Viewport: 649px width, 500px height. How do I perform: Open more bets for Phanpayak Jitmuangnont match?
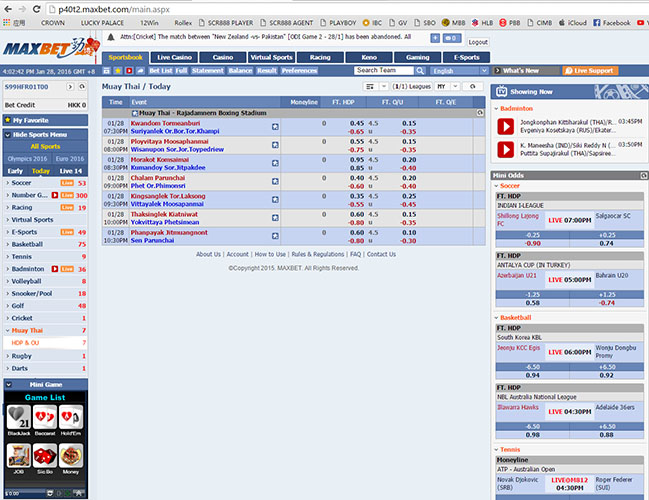pos(275,236)
